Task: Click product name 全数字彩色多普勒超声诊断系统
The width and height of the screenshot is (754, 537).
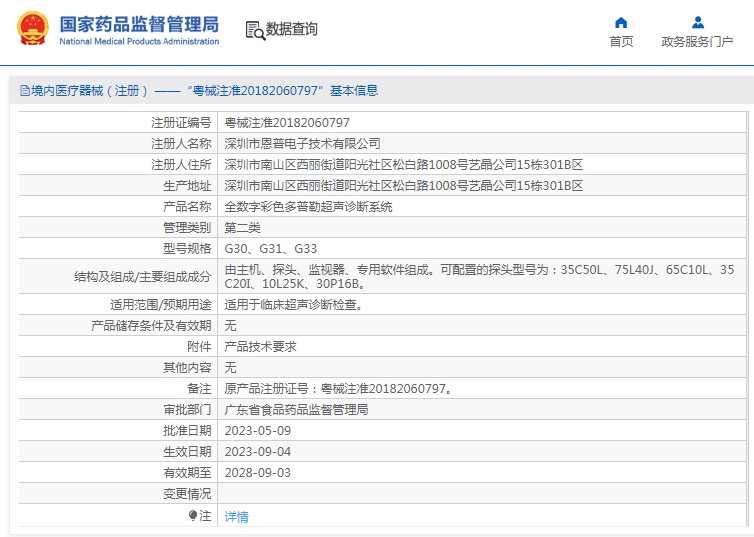Action: tap(308, 207)
